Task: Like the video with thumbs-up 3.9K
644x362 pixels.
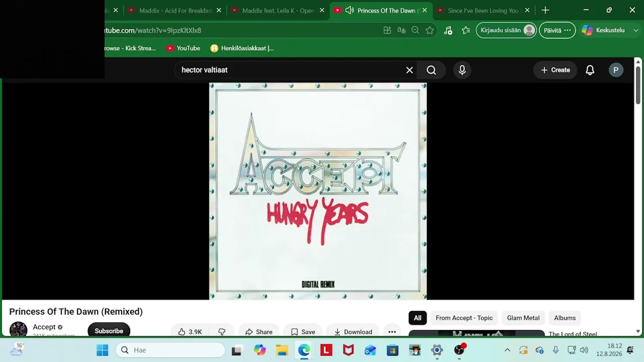Action: [x=190, y=332]
